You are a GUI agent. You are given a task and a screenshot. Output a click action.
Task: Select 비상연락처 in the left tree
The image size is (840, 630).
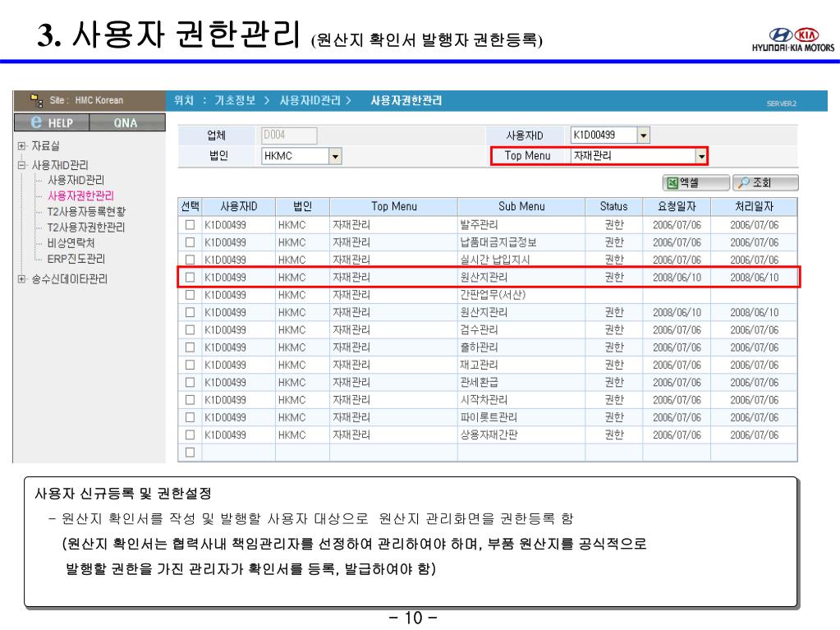[71, 243]
